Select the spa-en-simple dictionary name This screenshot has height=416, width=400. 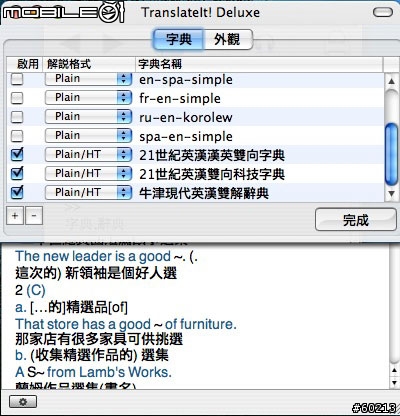click(x=186, y=136)
